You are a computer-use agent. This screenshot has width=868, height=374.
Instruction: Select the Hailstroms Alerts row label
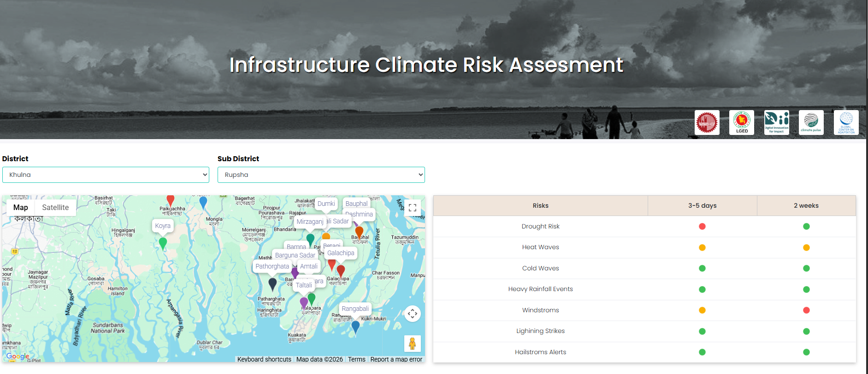540,352
